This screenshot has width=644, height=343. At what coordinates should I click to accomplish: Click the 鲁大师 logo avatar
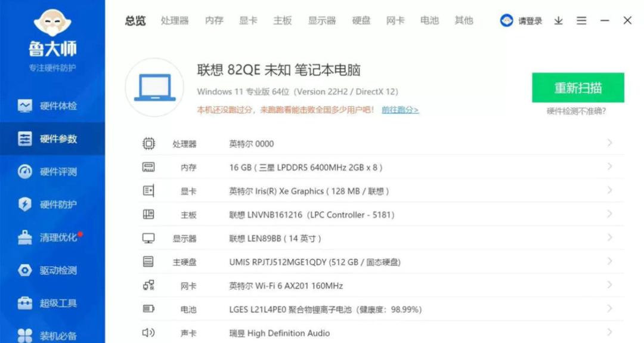coord(52,22)
